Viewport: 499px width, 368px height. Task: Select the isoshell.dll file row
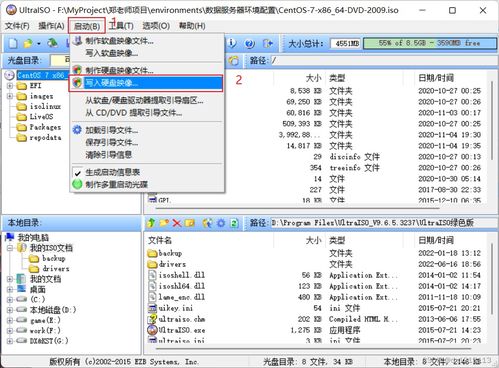point(182,275)
